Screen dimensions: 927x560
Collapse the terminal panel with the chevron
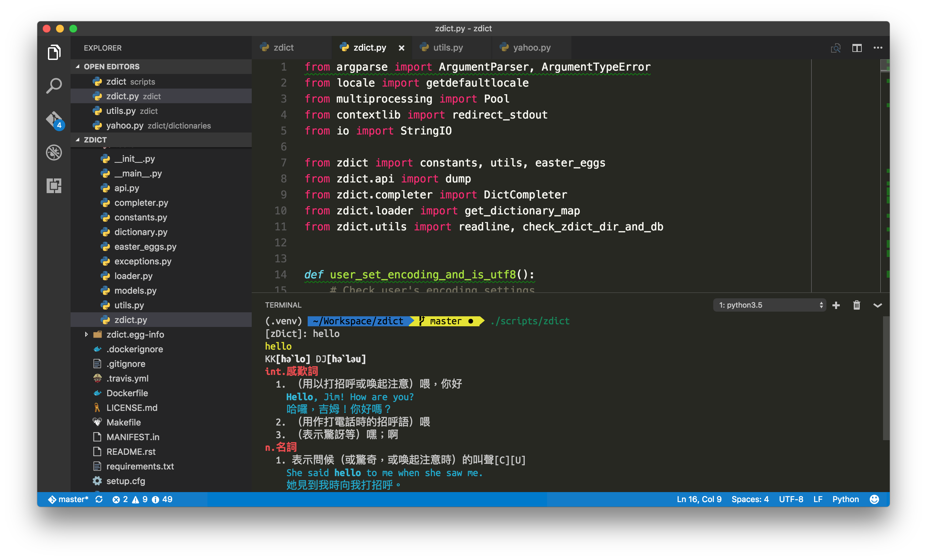pos(877,305)
